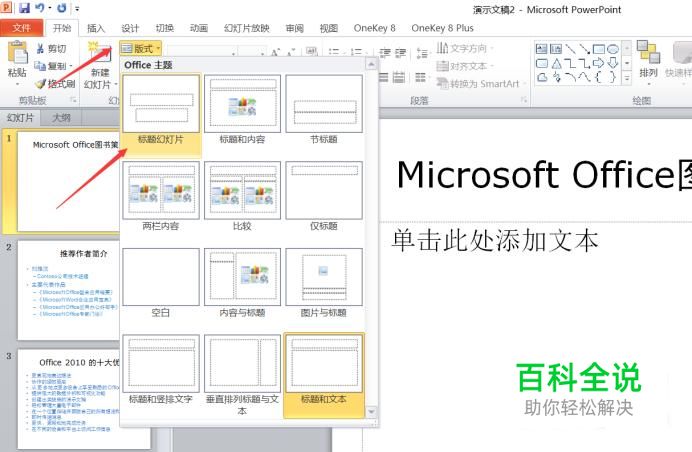Select the 节标题 layout
The image size is (692, 452).
(324, 110)
